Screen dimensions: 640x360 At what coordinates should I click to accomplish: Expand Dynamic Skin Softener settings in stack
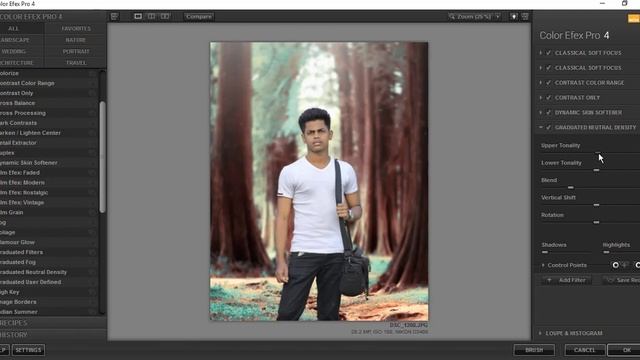click(x=541, y=113)
